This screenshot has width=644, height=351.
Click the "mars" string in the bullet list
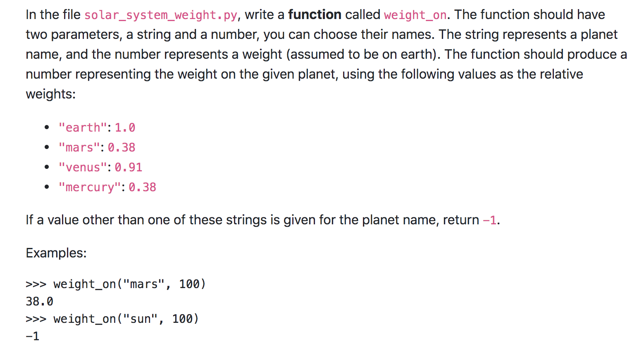pos(79,147)
